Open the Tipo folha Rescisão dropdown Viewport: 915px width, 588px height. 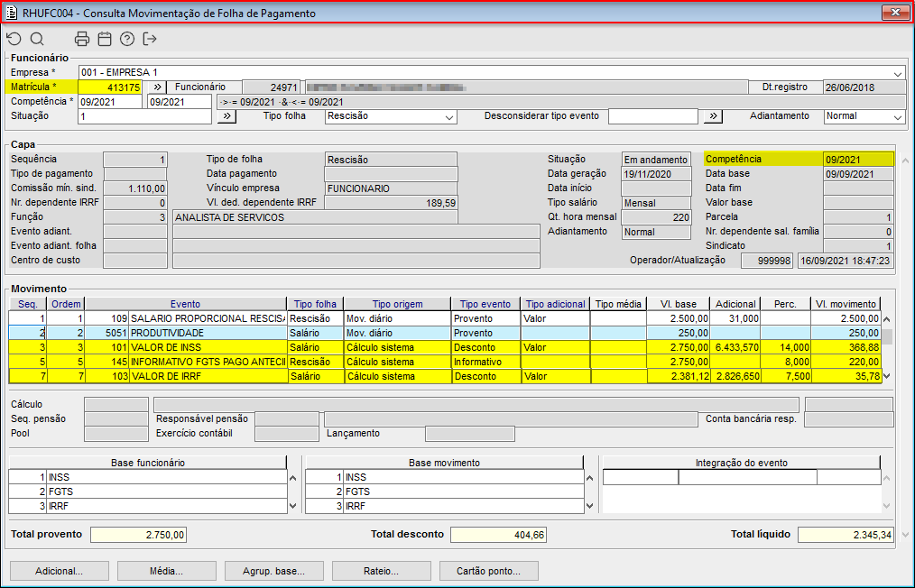(x=449, y=116)
